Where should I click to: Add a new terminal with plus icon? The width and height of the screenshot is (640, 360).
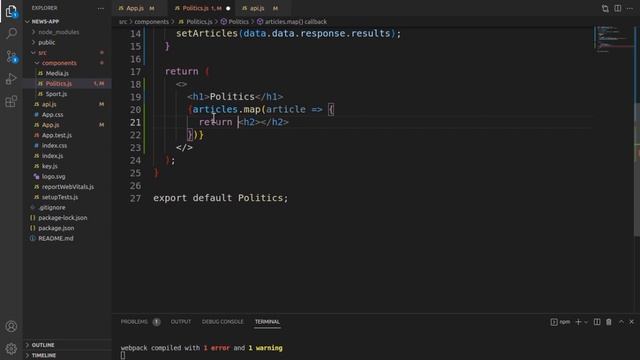(578, 322)
